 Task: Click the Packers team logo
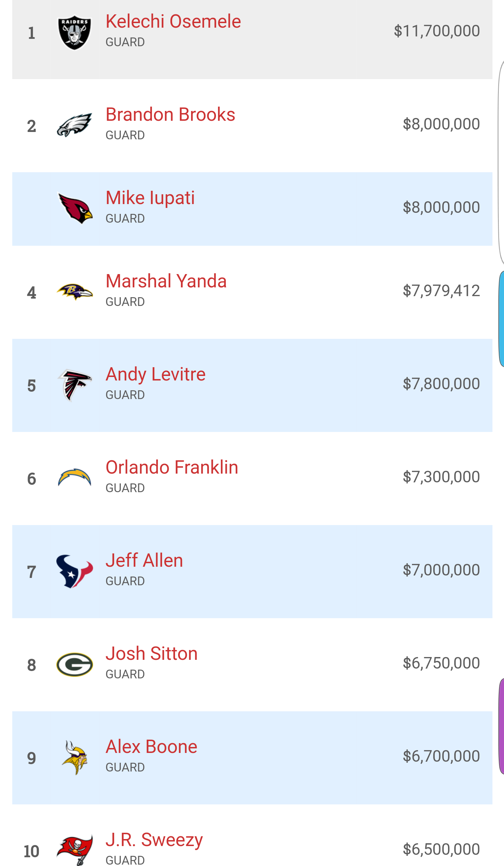(75, 664)
